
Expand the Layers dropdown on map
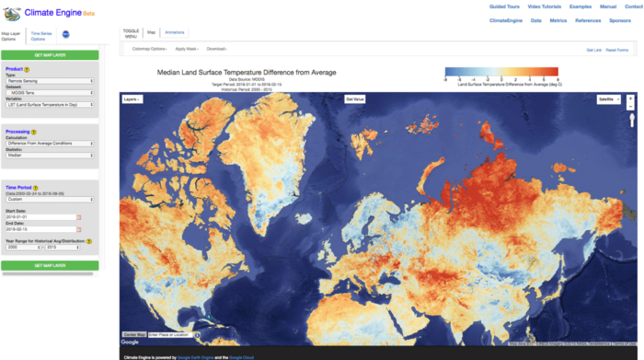(132, 99)
